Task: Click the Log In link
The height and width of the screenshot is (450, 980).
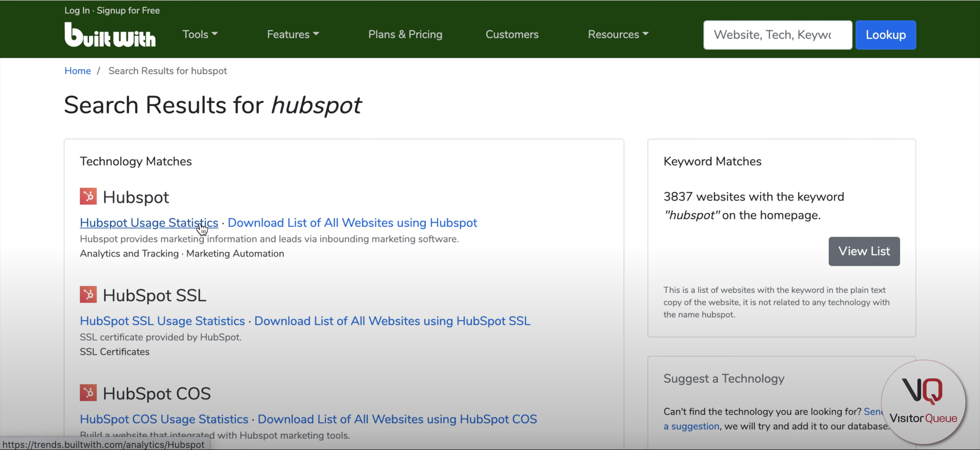Action: click(77, 10)
